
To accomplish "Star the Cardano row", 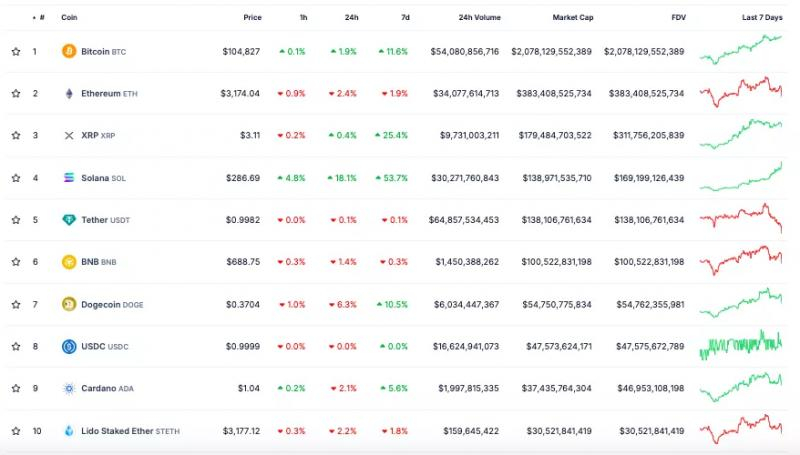I will click(x=16, y=388).
